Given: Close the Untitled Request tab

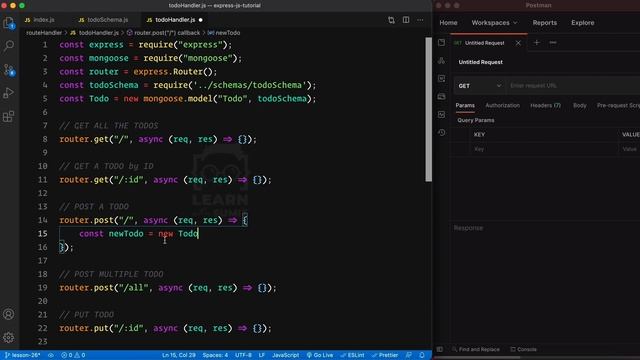Looking at the screenshot, I should point(518,43).
